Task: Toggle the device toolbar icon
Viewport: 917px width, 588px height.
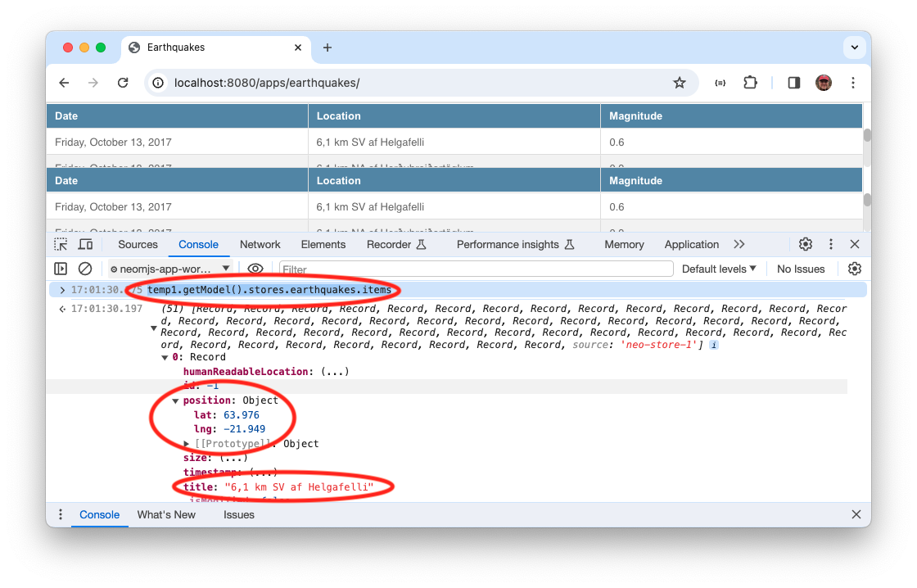Action: (85, 245)
